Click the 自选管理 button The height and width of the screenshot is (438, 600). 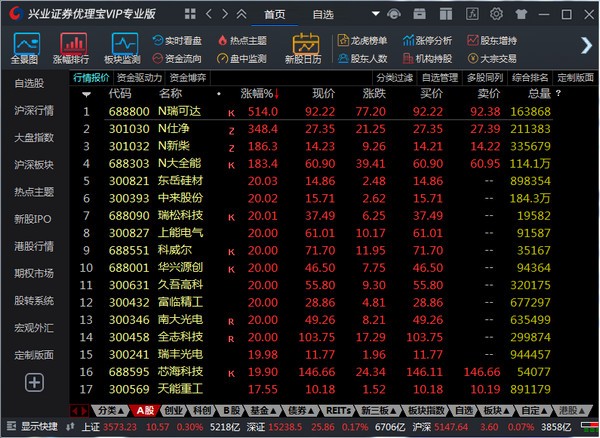(x=440, y=78)
